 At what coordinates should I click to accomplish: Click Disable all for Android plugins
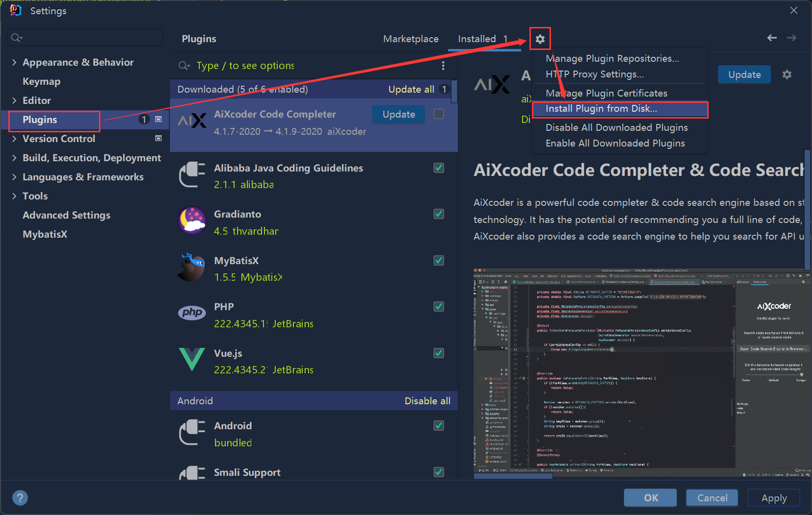coord(427,401)
